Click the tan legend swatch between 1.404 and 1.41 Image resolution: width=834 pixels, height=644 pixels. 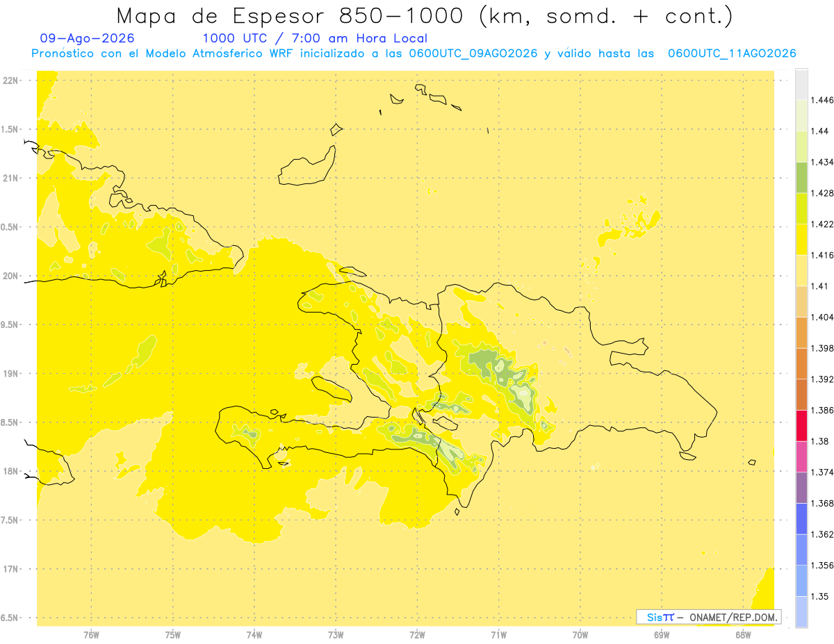801,302
